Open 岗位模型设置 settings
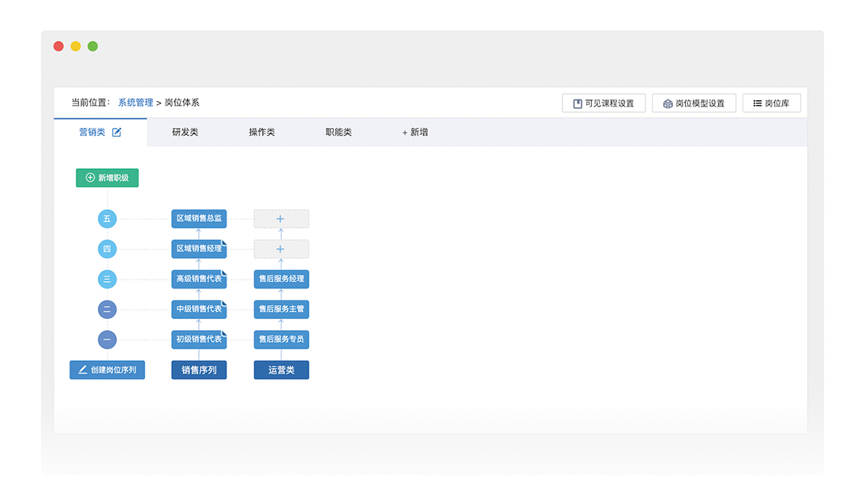Viewport: 868px width, 496px height. 694,103
